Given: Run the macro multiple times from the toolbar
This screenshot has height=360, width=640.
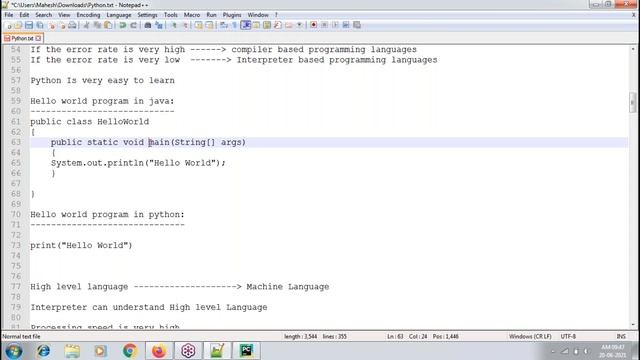Looking at the screenshot, I should [346, 25].
